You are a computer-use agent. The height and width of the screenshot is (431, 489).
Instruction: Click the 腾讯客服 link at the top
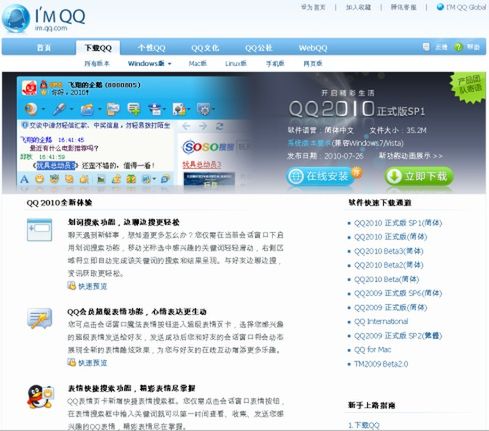[404, 7]
